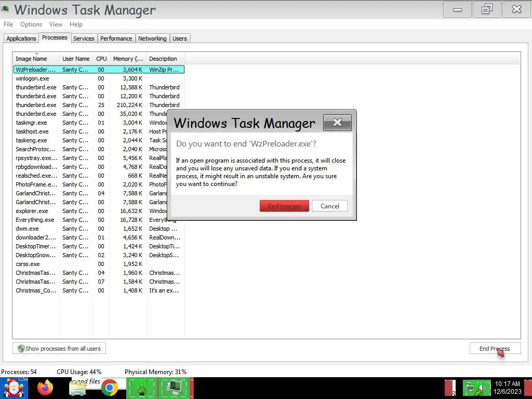Click the volume speaker tray icon
Image resolution: width=532 pixels, height=399 pixels.
(x=482, y=388)
